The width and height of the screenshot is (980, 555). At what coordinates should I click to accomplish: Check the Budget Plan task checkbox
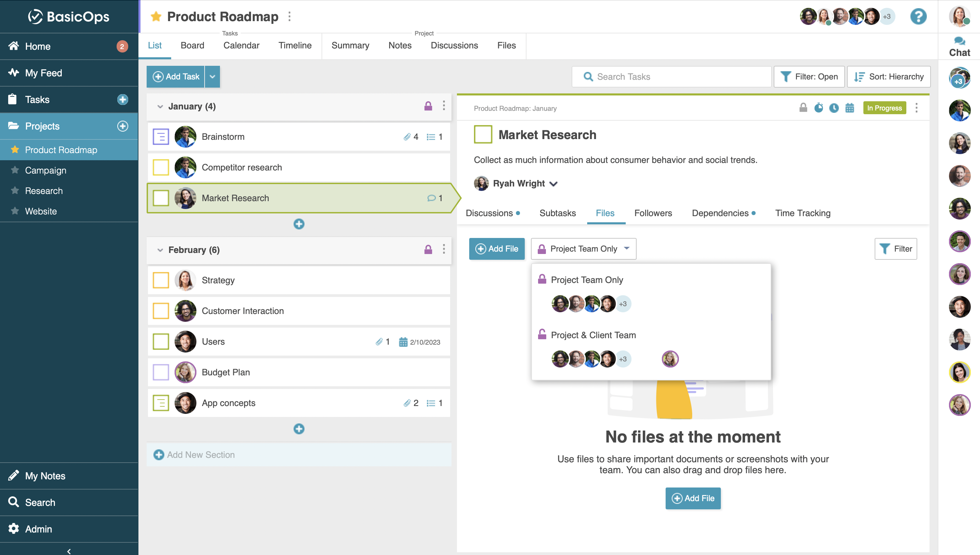point(161,372)
